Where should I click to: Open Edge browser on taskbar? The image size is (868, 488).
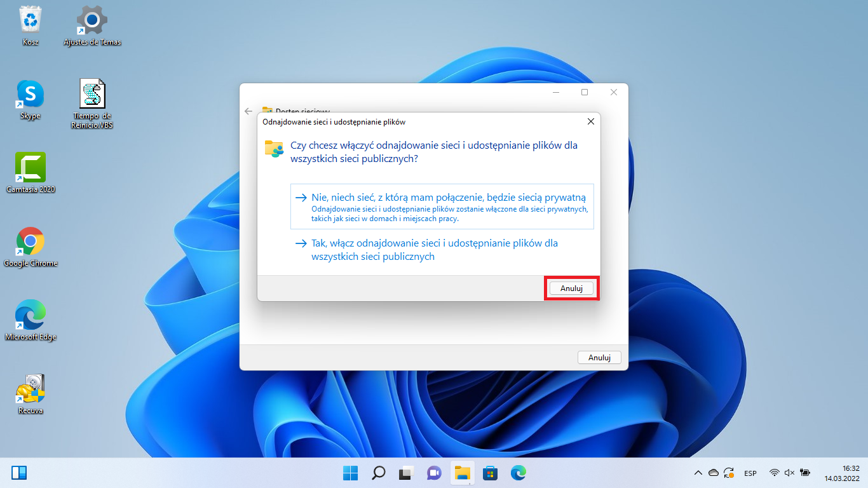tap(519, 473)
